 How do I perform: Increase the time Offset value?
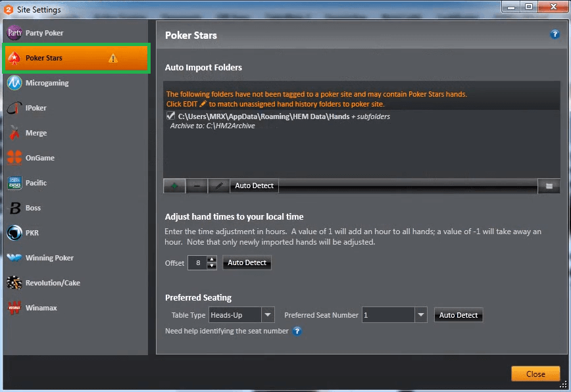click(x=212, y=259)
